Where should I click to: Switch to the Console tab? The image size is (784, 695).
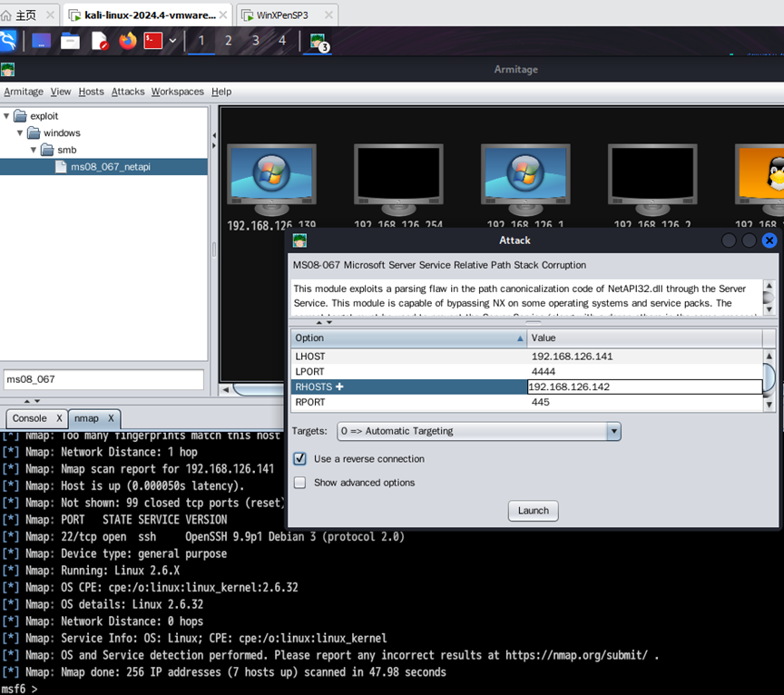pyautogui.click(x=30, y=418)
